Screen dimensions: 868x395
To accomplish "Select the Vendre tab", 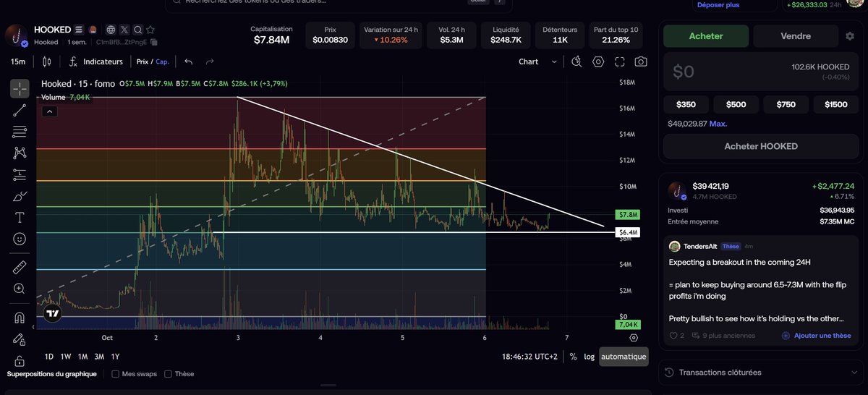I will tap(796, 35).
